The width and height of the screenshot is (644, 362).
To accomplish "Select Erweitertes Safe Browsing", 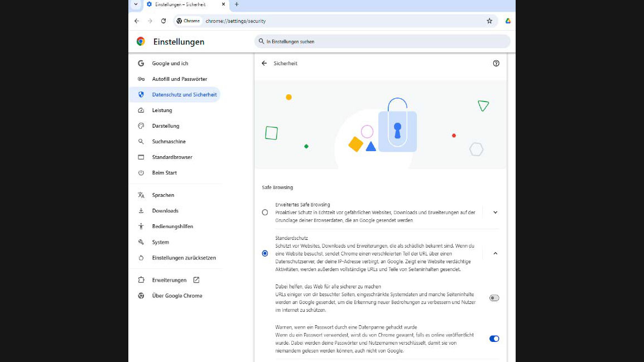I will 265,212.
